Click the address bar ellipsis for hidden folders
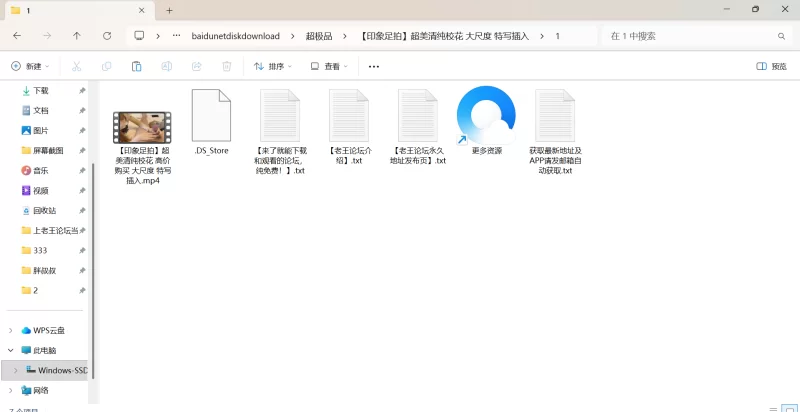Screen dimensions: 800x412 [177, 36]
